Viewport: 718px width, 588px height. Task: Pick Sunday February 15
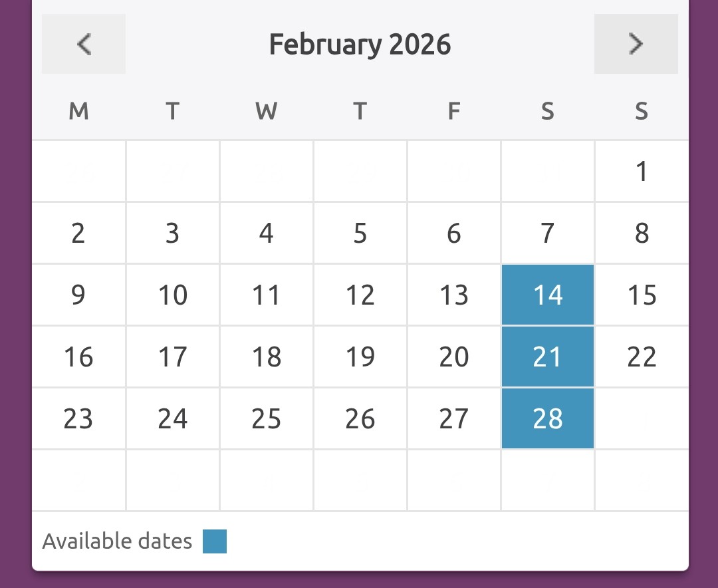[642, 295]
